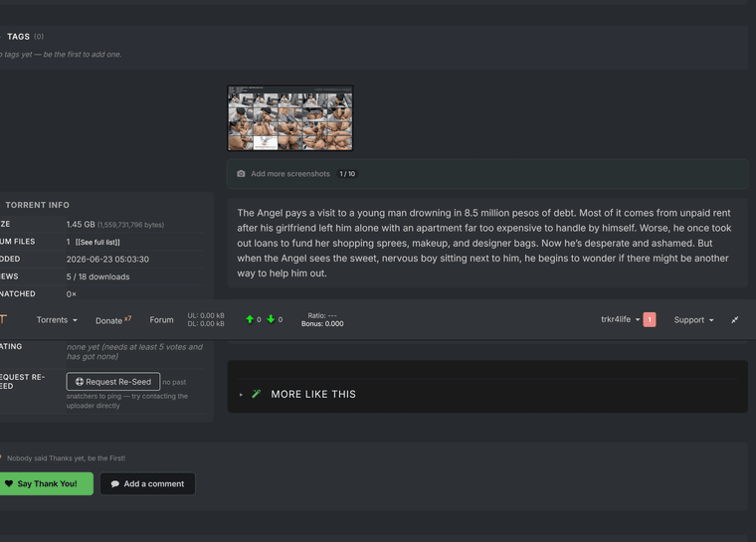This screenshot has height=542, width=756.
Task: Click the pin icon at navbar right
Action: pyautogui.click(x=734, y=319)
